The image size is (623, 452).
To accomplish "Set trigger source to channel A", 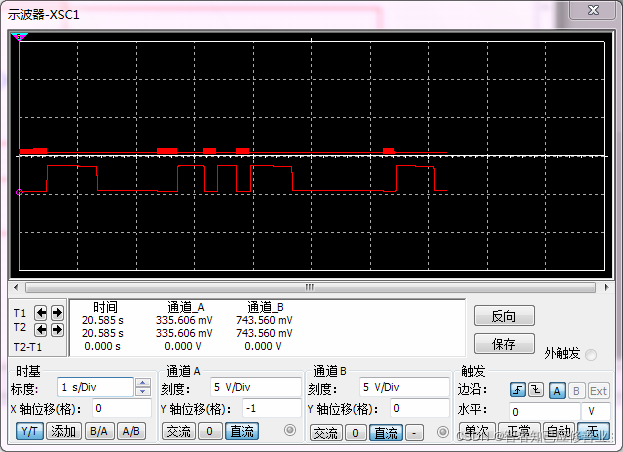I will coord(557,391).
